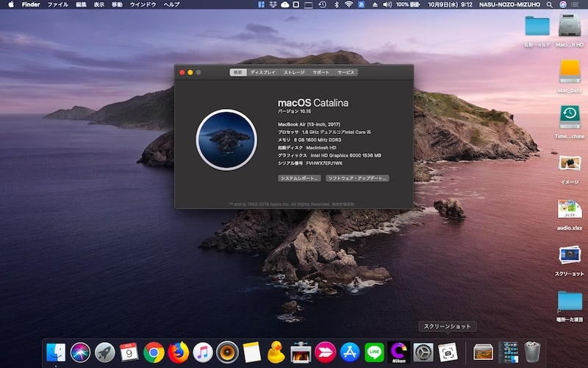The height and width of the screenshot is (368, 588).
Task: Click the serial number FVHWX7EPJ1WK text
Action: click(x=324, y=163)
